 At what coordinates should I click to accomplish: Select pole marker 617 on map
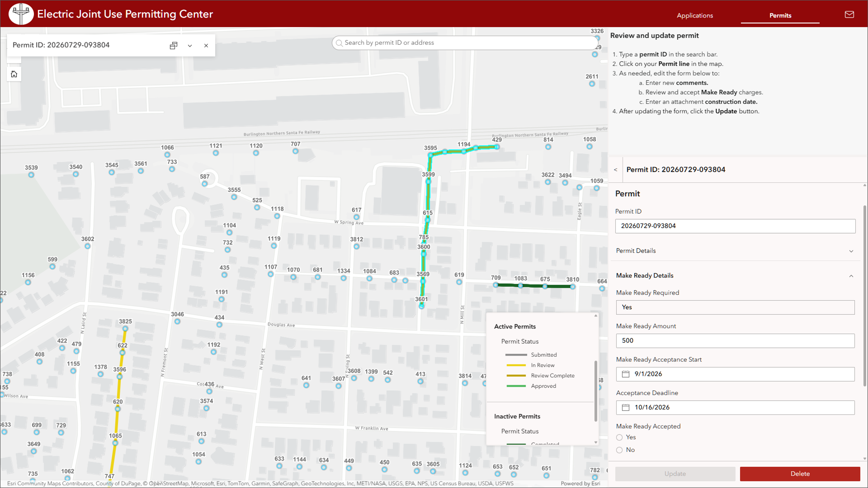coord(356,217)
